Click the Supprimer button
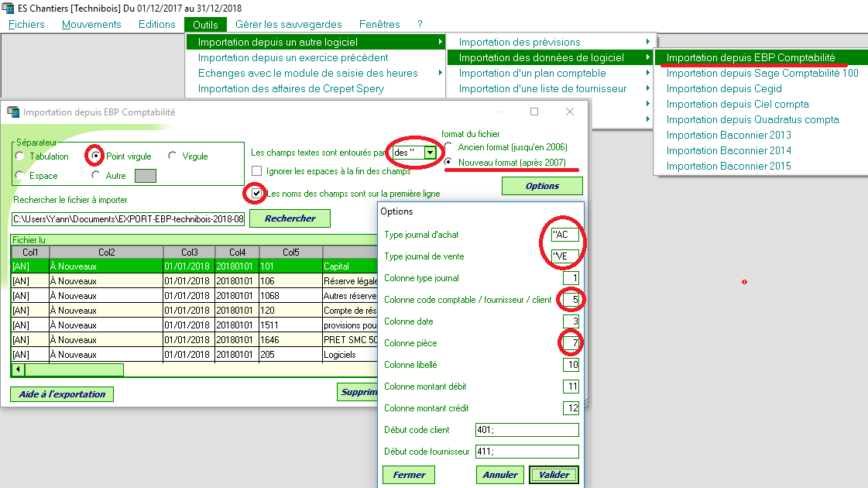This screenshot has width=868, height=488. pos(357,392)
